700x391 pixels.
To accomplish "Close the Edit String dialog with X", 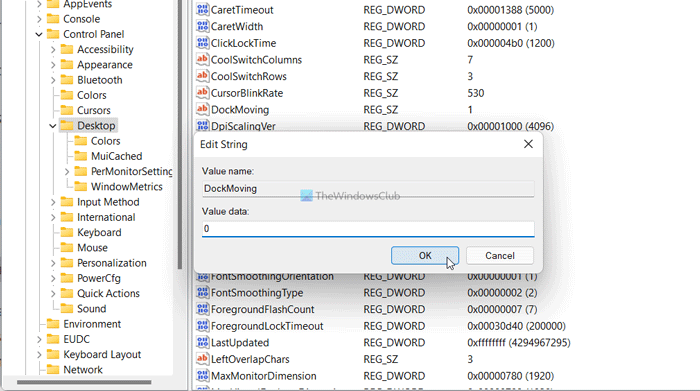I will point(528,144).
